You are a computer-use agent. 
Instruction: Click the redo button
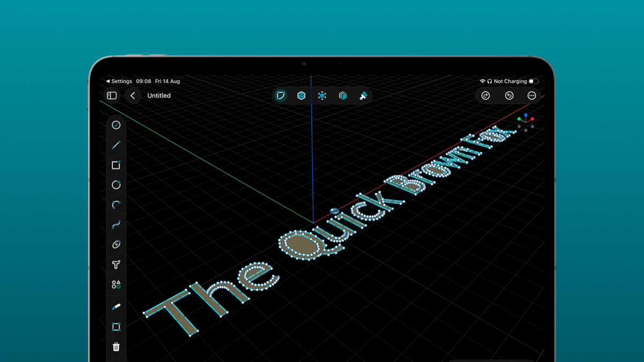486,95
